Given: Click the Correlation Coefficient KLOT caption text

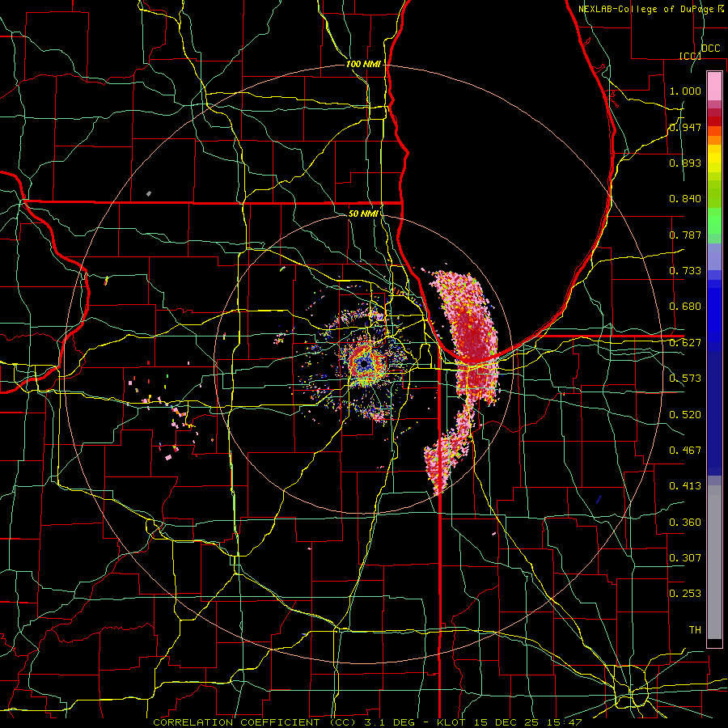Looking at the screenshot, I should (367, 722).
